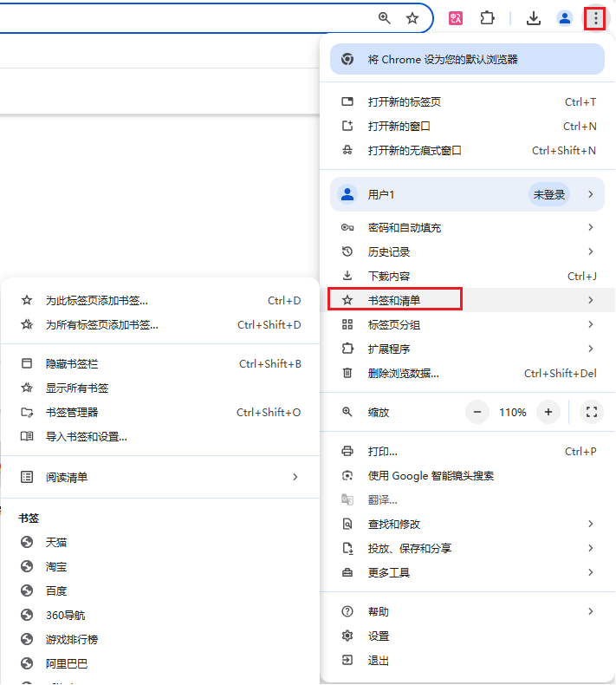The width and height of the screenshot is (616, 685).
Task: Bookmark all tabs (为所有标签页添加书签)
Action: pos(160,325)
